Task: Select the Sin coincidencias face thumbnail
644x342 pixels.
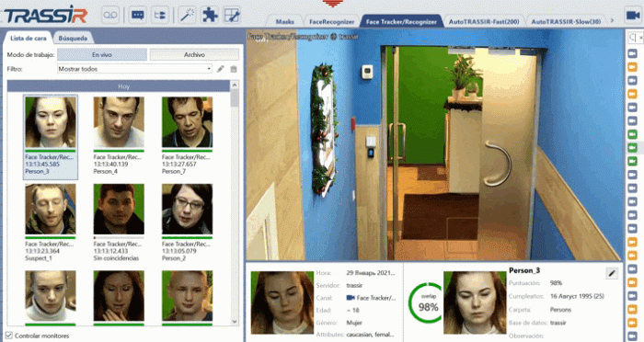Action: (x=119, y=209)
